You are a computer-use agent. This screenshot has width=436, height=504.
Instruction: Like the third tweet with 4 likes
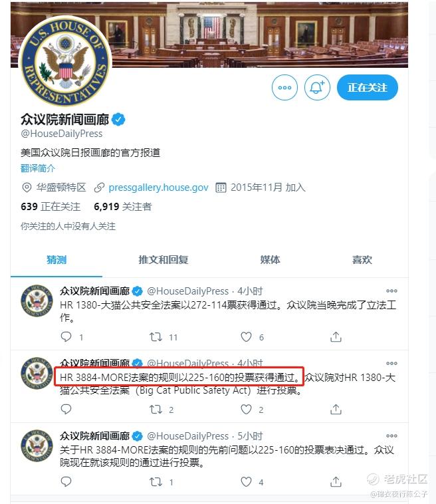[246, 482]
